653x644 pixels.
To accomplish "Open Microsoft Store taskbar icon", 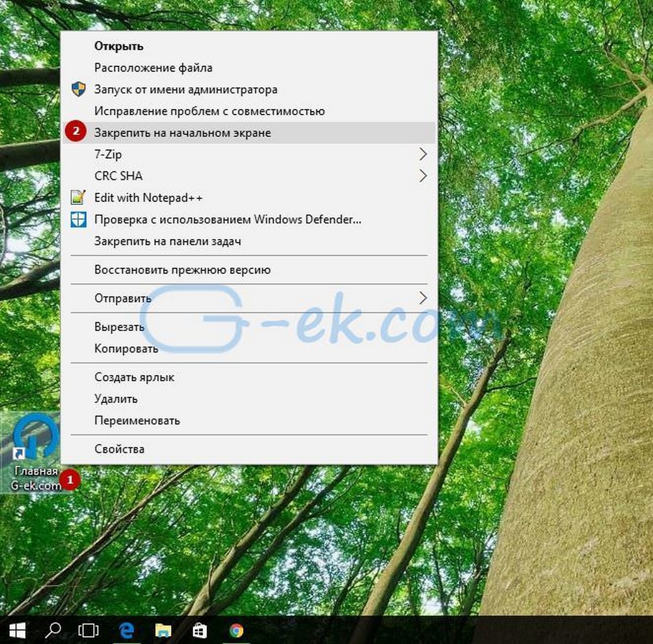I will 200,630.
